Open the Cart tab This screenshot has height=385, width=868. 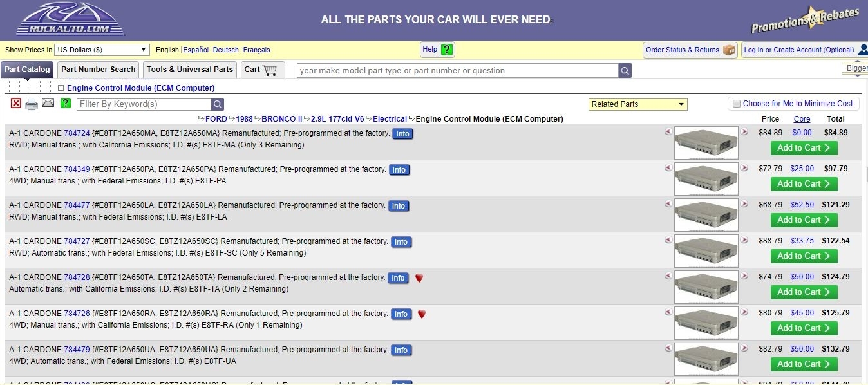pos(263,70)
